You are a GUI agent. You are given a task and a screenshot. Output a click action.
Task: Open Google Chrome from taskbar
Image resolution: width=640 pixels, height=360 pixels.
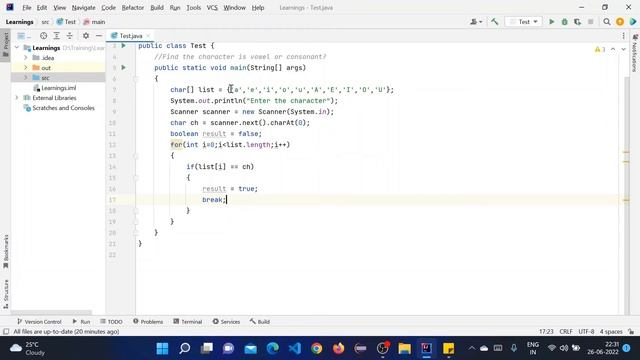click(x=317, y=348)
